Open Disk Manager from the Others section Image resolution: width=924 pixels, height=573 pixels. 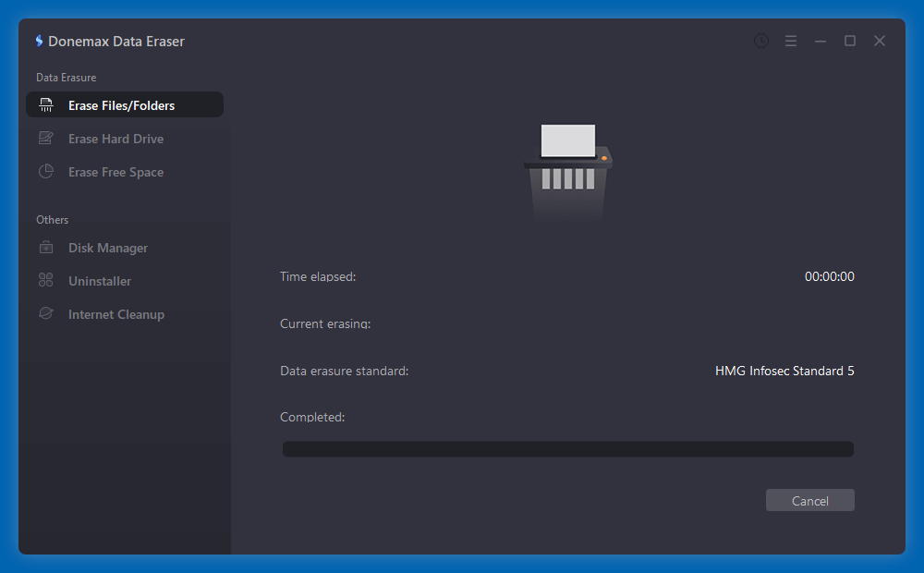pyautogui.click(x=106, y=248)
